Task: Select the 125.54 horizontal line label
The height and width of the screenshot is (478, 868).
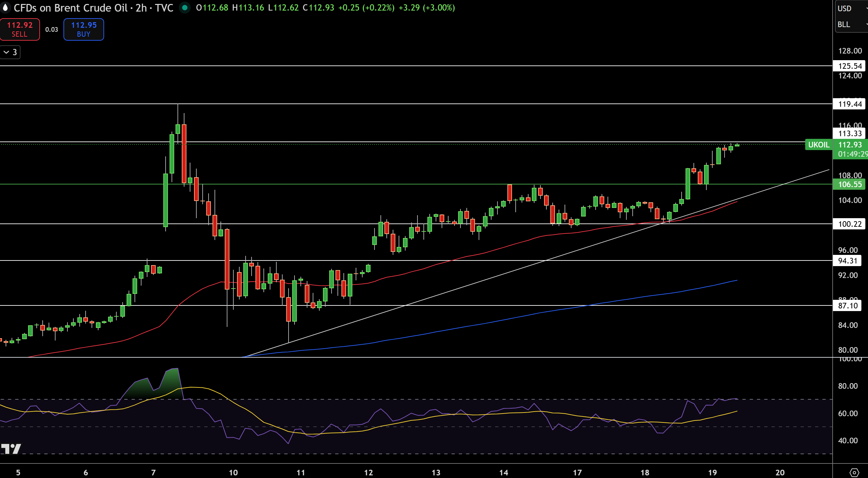Action: 849,66
